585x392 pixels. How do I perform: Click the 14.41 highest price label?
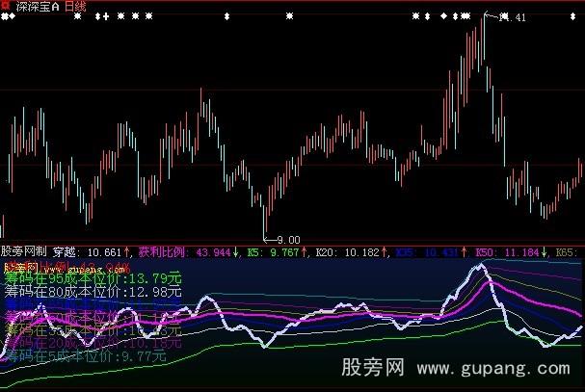pyautogui.click(x=513, y=17)
